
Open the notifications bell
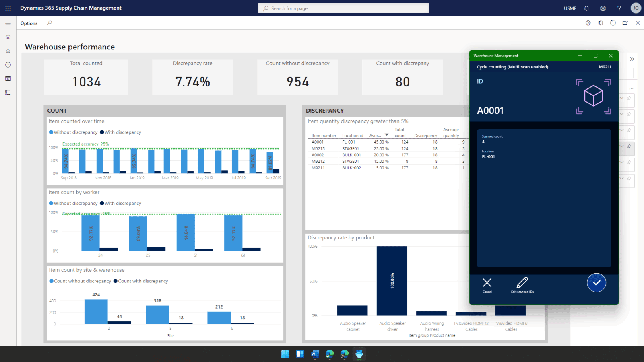pyautogui.click(x=586, y=8)
